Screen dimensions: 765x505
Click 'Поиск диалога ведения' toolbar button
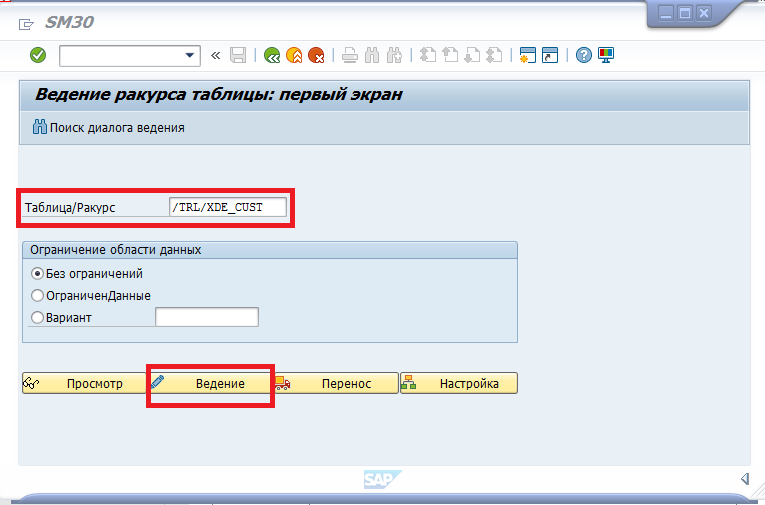pyautogui.click(x=108, y=128)
